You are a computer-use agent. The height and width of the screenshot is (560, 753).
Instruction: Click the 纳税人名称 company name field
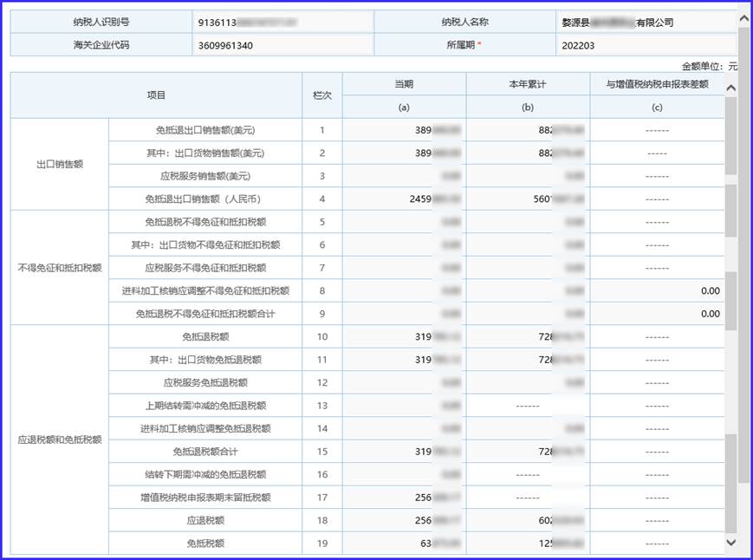[x=646, y=22]
